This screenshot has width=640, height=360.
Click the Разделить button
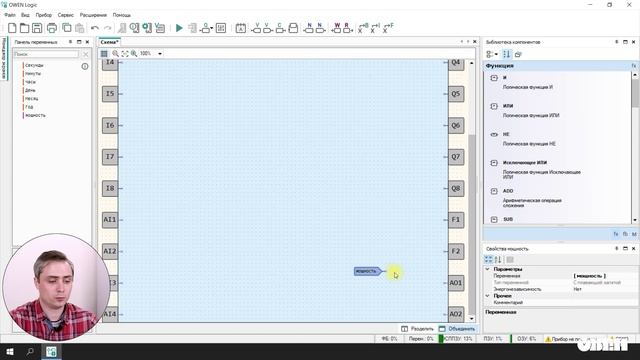(x=417, y=329)
